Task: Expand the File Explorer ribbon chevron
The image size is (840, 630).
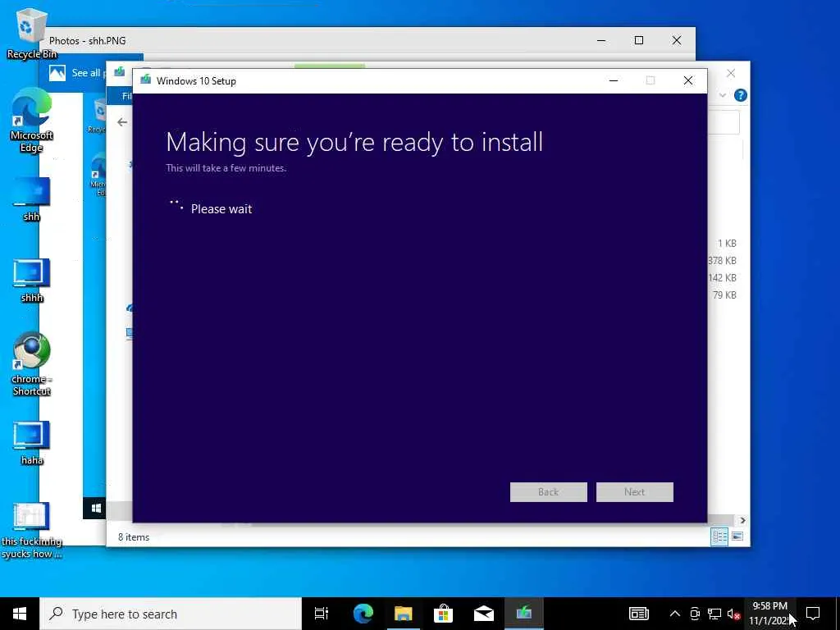Action: pos(722,95)
